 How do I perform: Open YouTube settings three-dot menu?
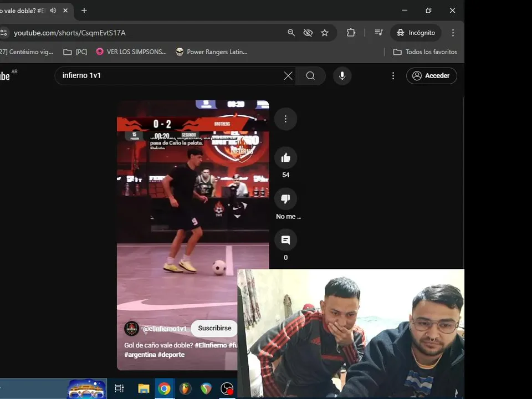click(x=393, y=76)
